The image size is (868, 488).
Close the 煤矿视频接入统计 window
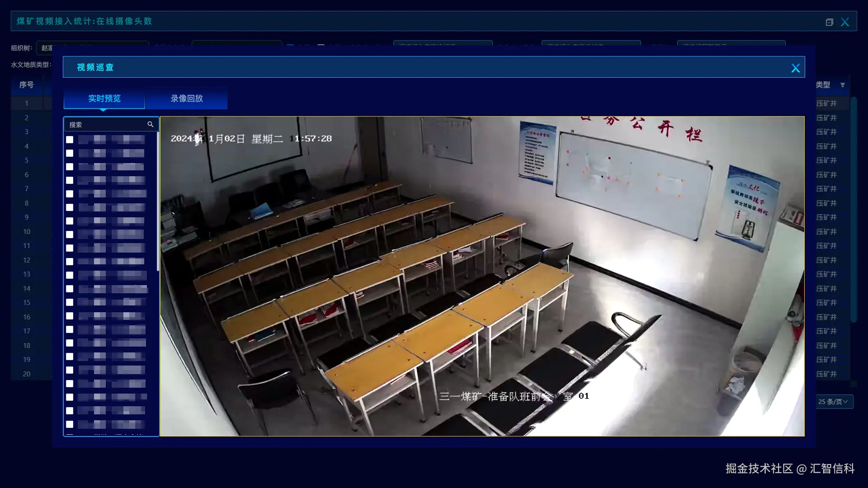(x=845, y=22)
